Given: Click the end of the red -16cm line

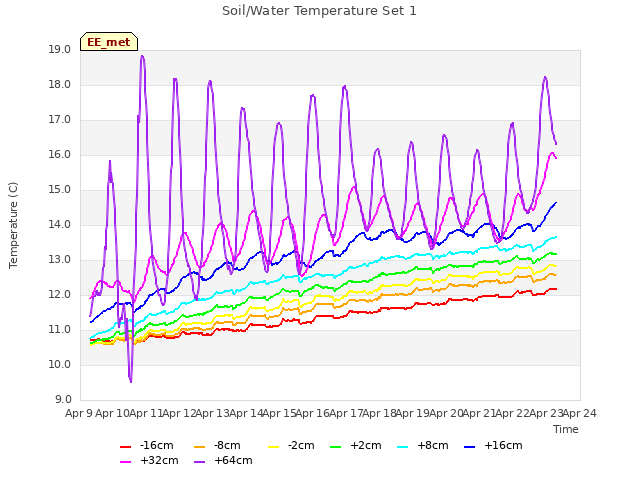Looking at the screenshot, I should [556, 289].
